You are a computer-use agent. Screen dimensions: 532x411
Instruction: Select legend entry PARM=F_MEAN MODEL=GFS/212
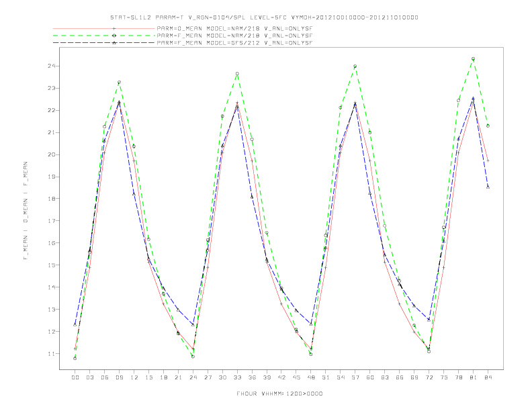(x=234, y=43)
